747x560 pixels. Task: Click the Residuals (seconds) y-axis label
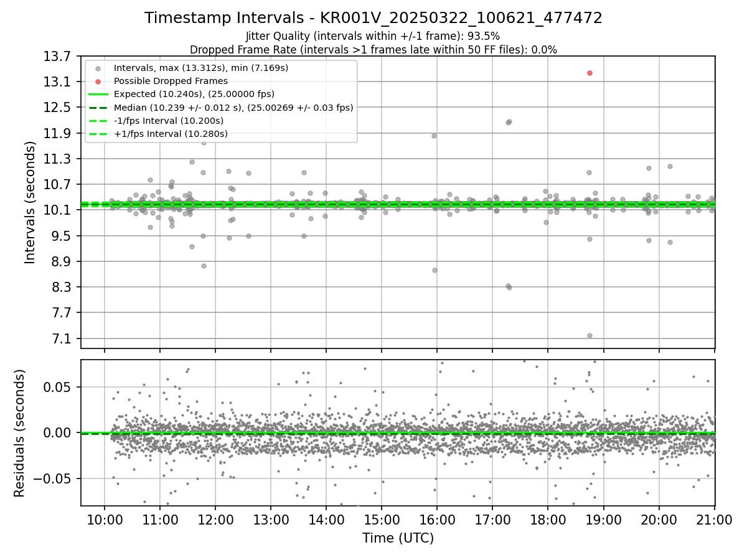pos(20,433)
